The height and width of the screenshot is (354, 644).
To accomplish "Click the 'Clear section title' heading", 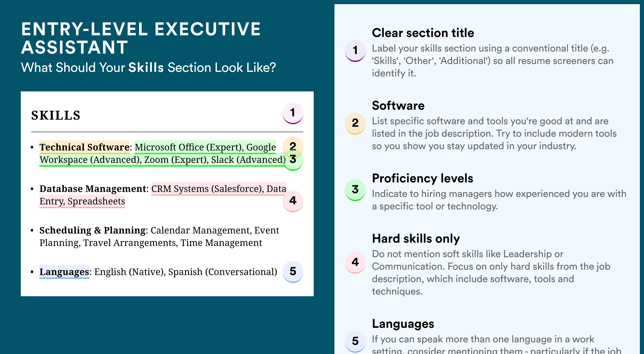I will coord(423,33).
